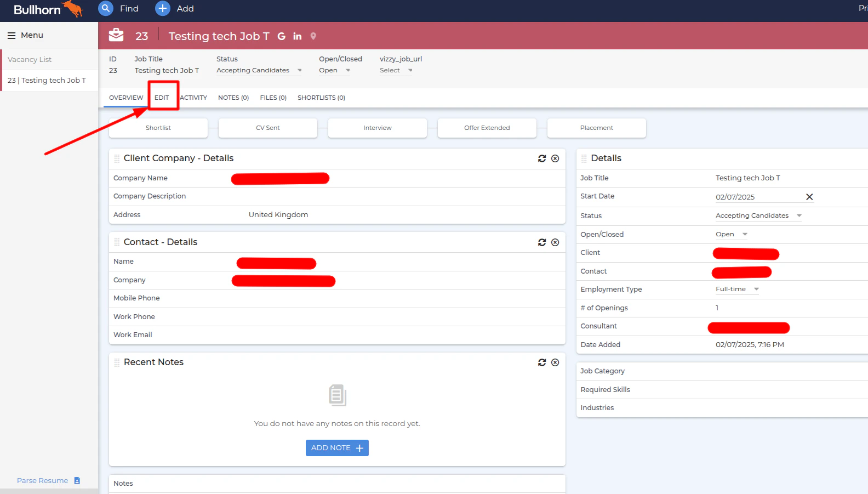Image resolution: width=868 pixels, height=494 pixels.
Task: Refresh the Contact Details card
Action: tap(542, 242)
